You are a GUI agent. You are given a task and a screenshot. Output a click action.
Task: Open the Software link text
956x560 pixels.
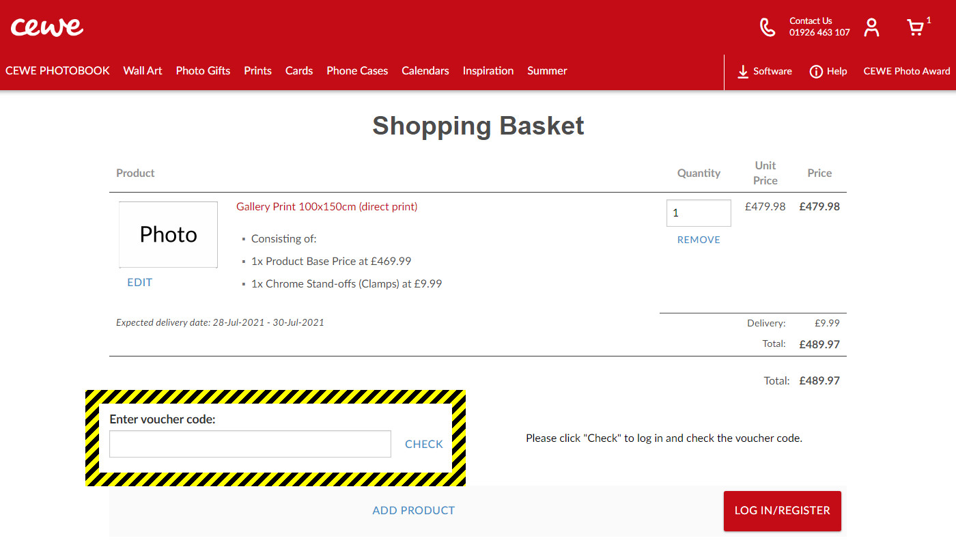[772, 71]
